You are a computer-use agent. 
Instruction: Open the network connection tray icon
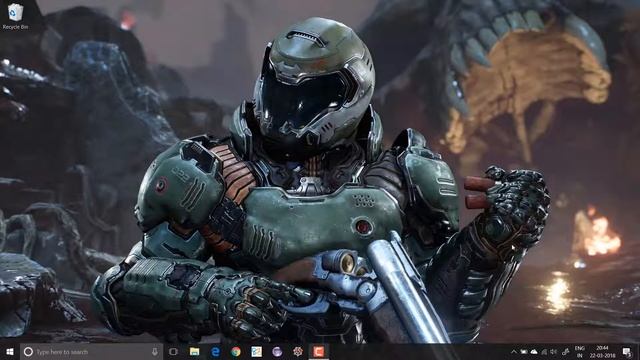544,351
